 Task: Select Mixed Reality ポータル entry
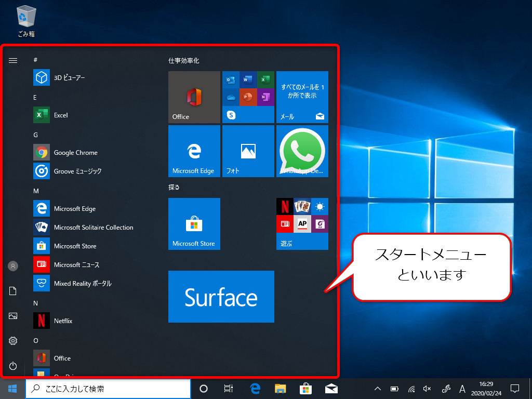click(x=82, y=283)
